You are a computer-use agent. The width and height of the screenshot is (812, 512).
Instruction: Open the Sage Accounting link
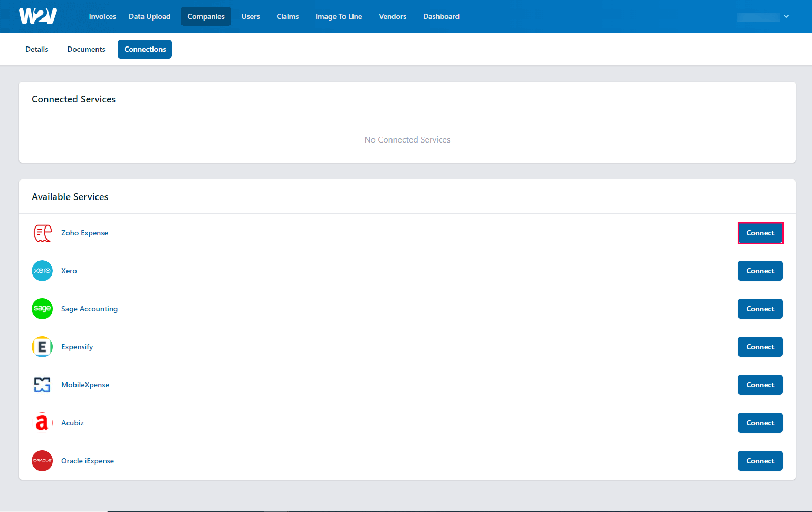(89, 309)
